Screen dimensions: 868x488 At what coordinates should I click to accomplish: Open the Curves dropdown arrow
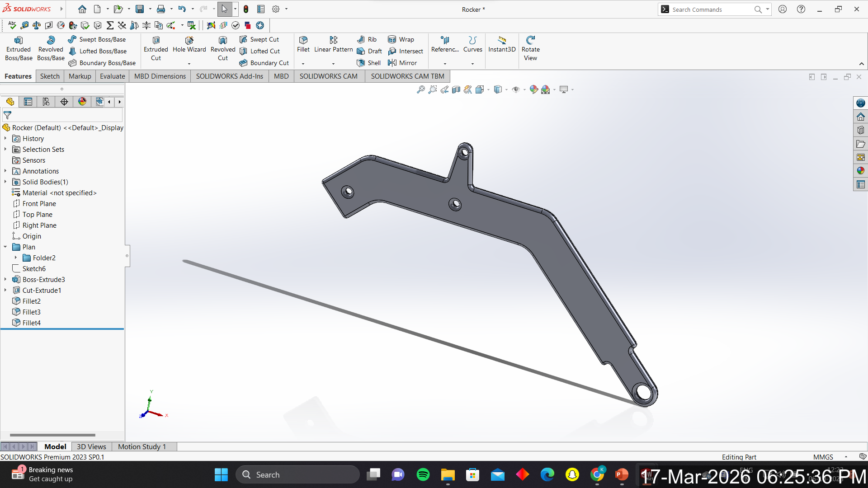(x=472, y=64)
